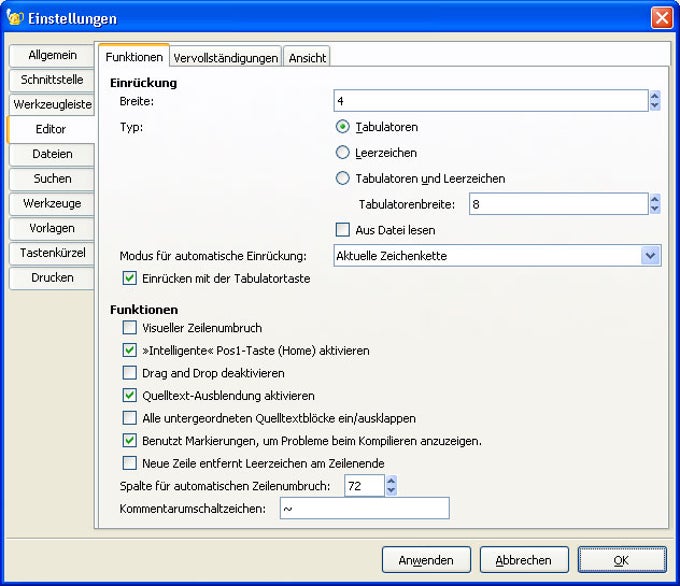This screenshot has width=680, height=586.
Task: Open the Allgemein settings tab
Action: (52, 55)
